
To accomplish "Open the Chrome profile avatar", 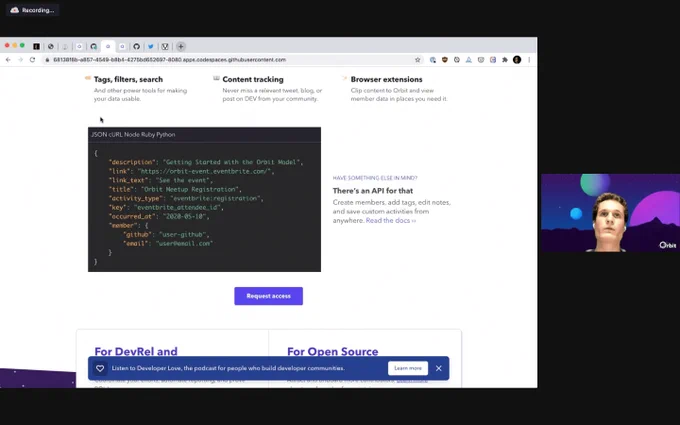I will tap(517, 60).
